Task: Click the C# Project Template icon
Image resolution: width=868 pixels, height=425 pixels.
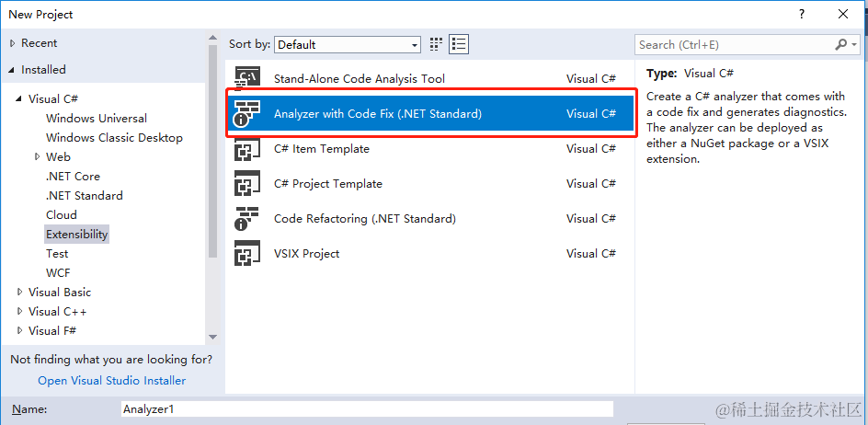Action: point(247,183)
